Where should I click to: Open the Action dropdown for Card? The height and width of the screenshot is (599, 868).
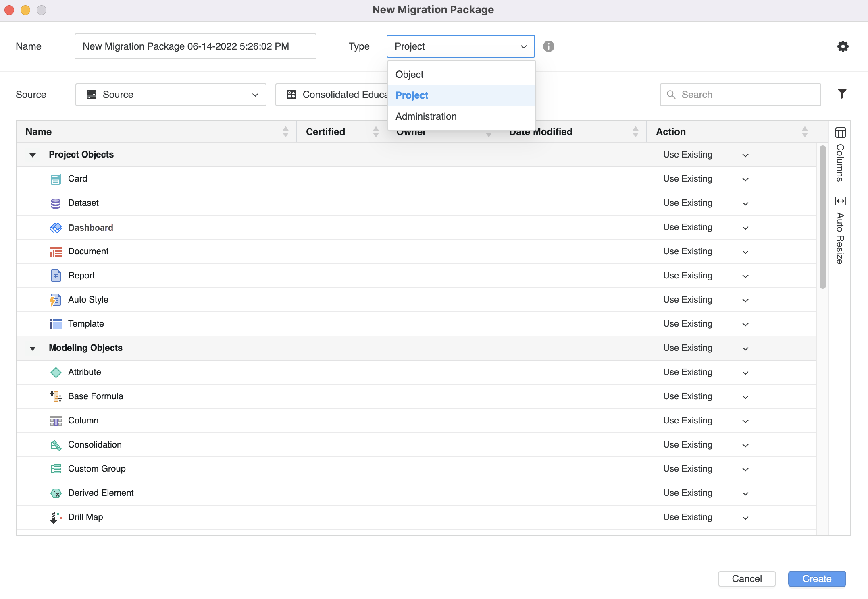pos(745,179)
